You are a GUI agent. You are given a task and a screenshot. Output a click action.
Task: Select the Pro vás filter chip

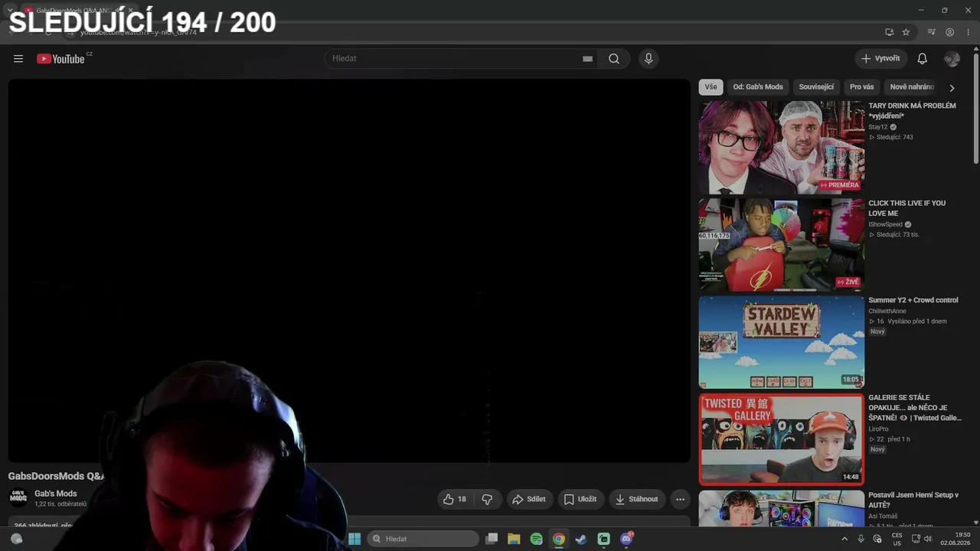(x=861, y=87)
